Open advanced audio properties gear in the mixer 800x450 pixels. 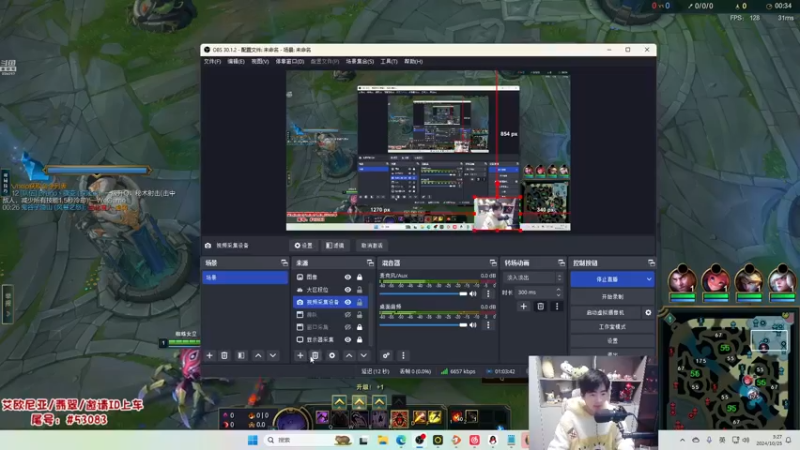[386, 355]
